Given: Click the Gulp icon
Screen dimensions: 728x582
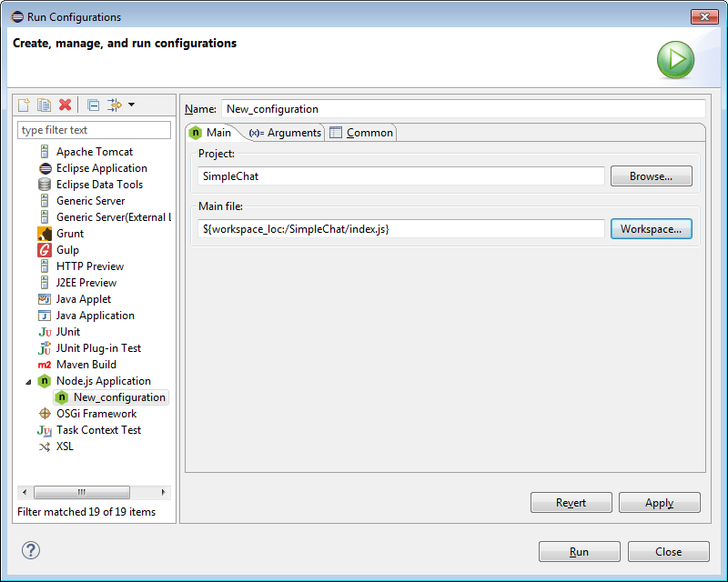Looking at the screenshot, I should (45, 250).
